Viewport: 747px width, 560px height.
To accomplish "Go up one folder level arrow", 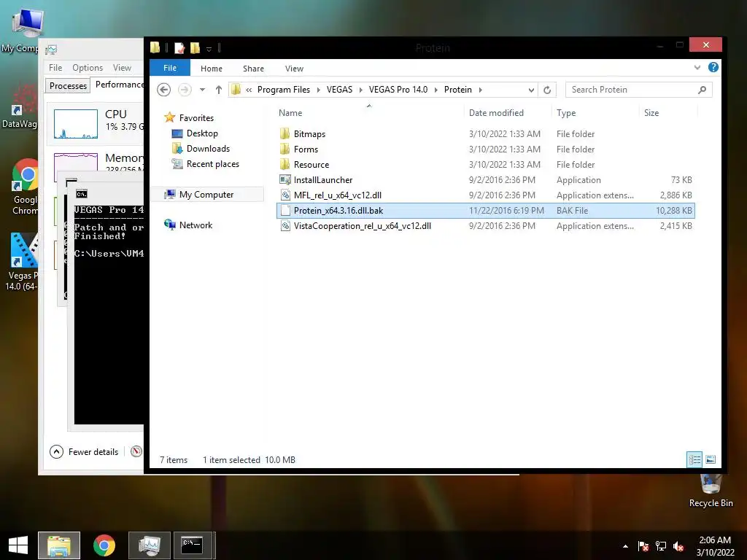I will click(219, 90).
